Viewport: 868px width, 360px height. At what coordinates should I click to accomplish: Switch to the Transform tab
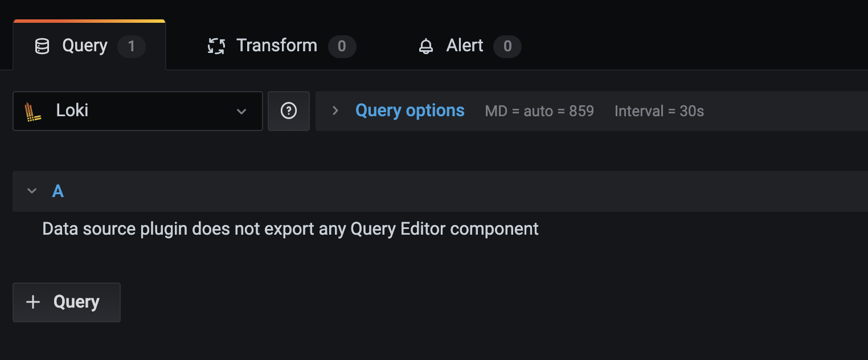(x=277, y=46)
